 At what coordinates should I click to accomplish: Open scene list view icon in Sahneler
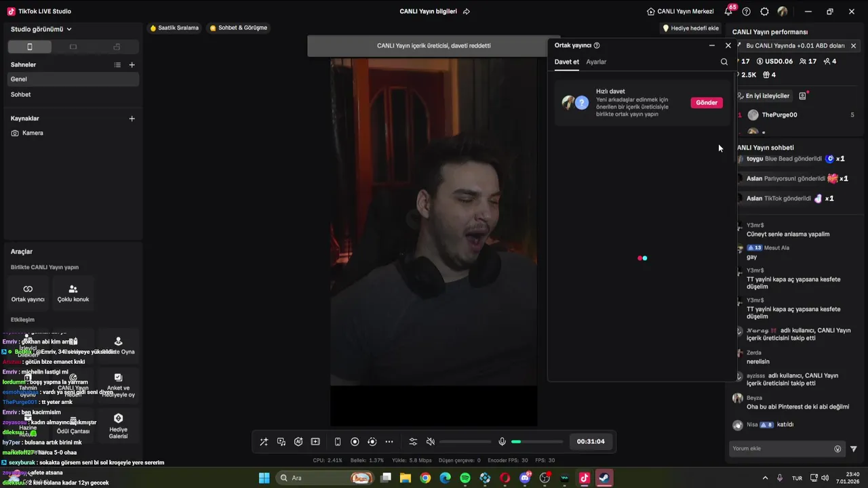click(117, 64)
